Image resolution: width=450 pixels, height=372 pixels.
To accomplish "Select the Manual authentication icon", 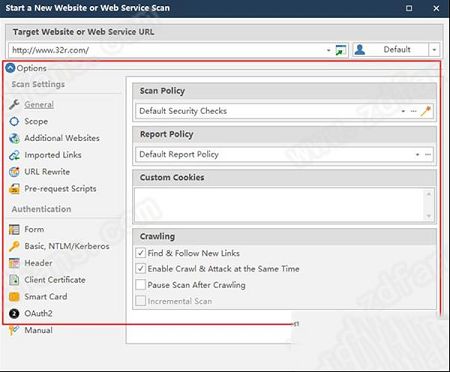I will pyautogui.click(x=14, y=330).
